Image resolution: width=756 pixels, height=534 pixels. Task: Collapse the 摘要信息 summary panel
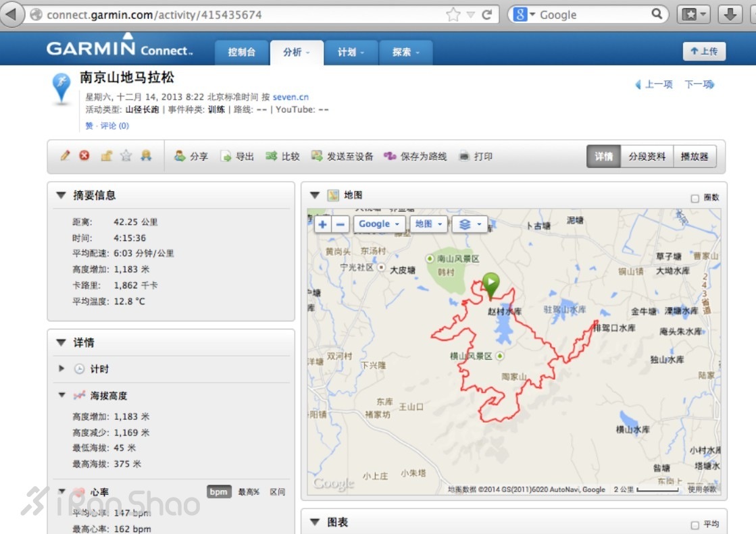coord(61,195)
